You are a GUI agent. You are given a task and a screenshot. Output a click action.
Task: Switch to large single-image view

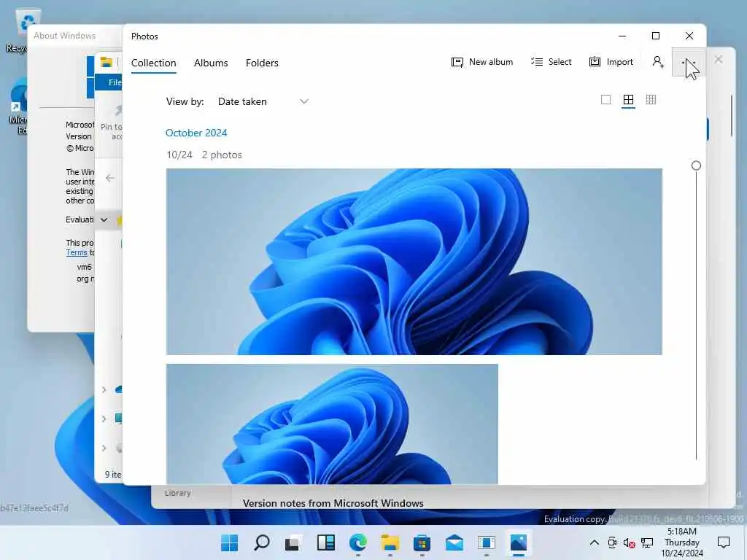605,99
